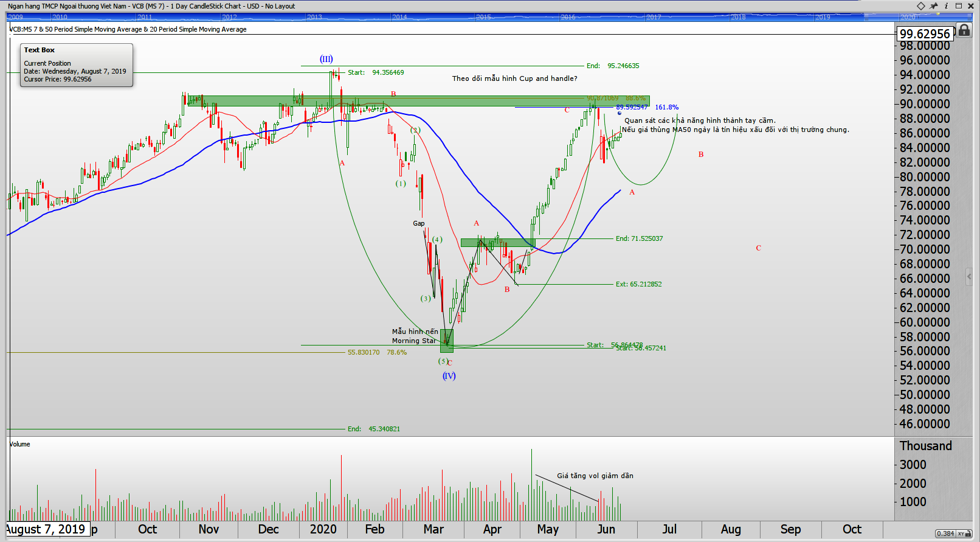
Task: Select the 'Giá tăng vol giảm dần' volume note
Action: click(595, 476)
